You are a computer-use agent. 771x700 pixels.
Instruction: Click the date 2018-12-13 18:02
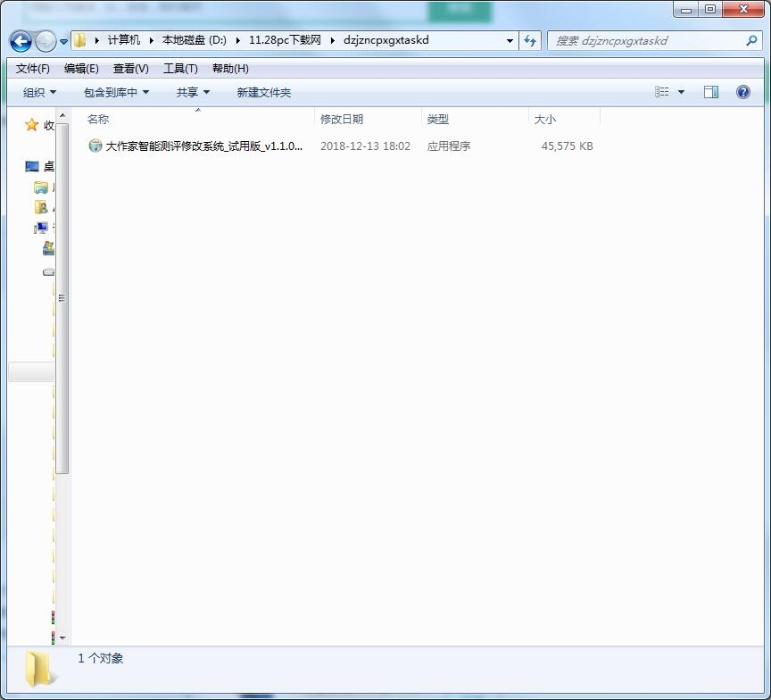pyautogui.click(x=365, y=146)
